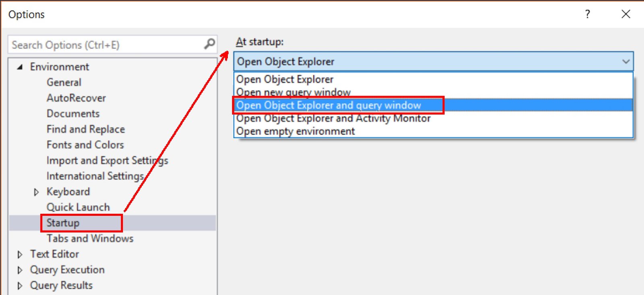
Task: Select Find and Replace in tree
Action: 86,129
